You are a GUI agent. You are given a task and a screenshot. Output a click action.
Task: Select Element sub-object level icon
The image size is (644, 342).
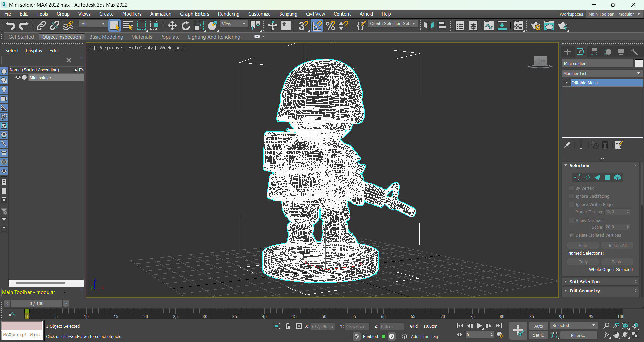618,177
